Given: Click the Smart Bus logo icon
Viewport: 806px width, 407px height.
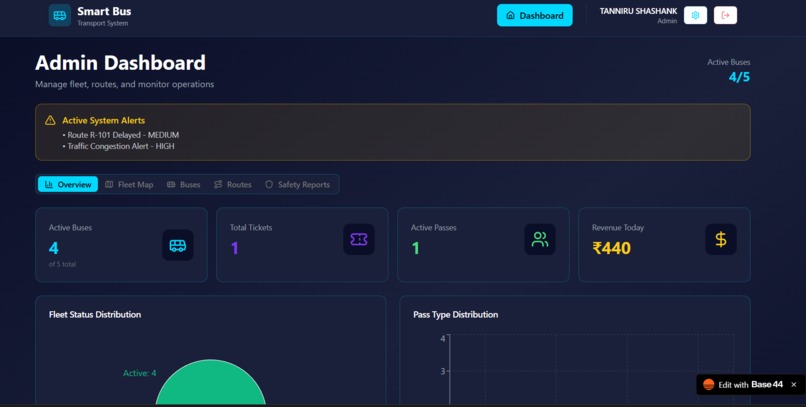Looking at the screenshot, I should point(60,15).
